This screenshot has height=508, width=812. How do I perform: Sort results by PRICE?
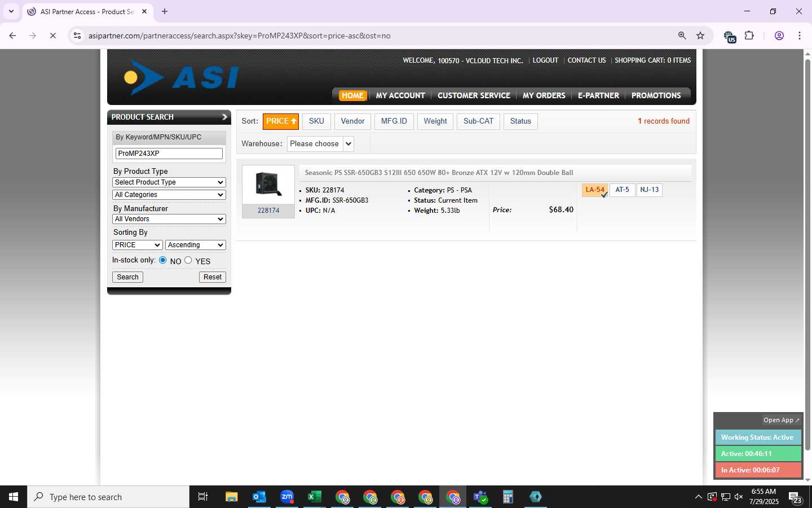(281, 121)
